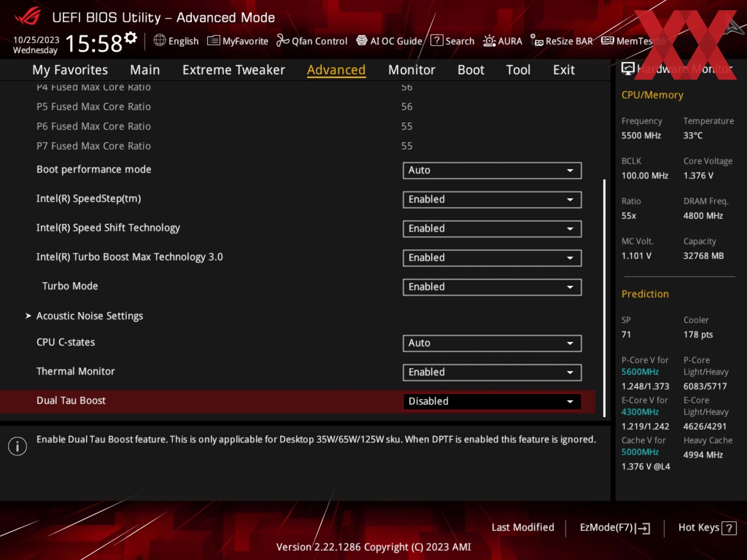Select Intel(R) SpeedStep(tm) label

[89, 199]
